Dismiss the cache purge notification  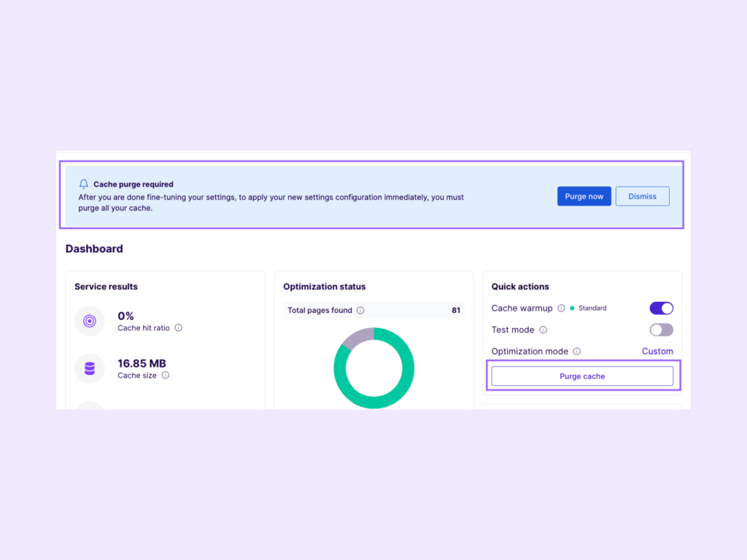(642, 196)
